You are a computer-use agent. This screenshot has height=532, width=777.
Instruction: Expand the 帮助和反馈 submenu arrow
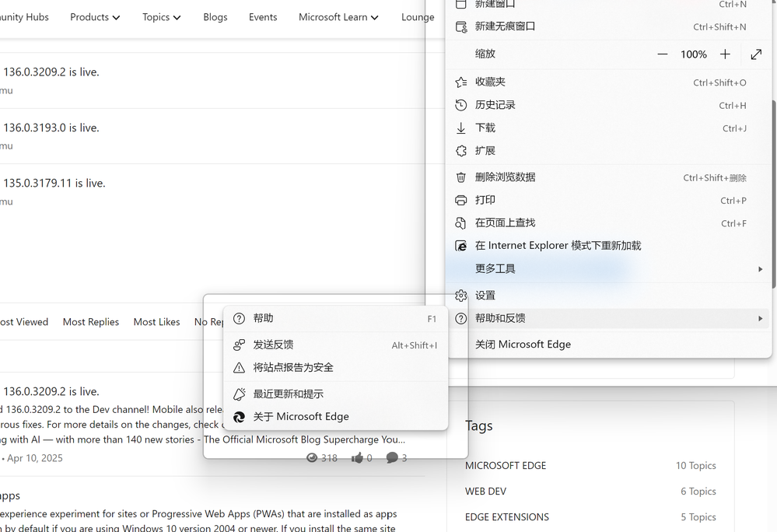[x=760, y=319]
